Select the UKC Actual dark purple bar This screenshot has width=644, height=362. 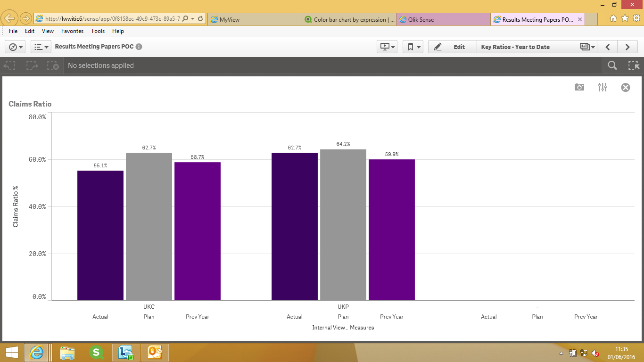pos(100,235)
